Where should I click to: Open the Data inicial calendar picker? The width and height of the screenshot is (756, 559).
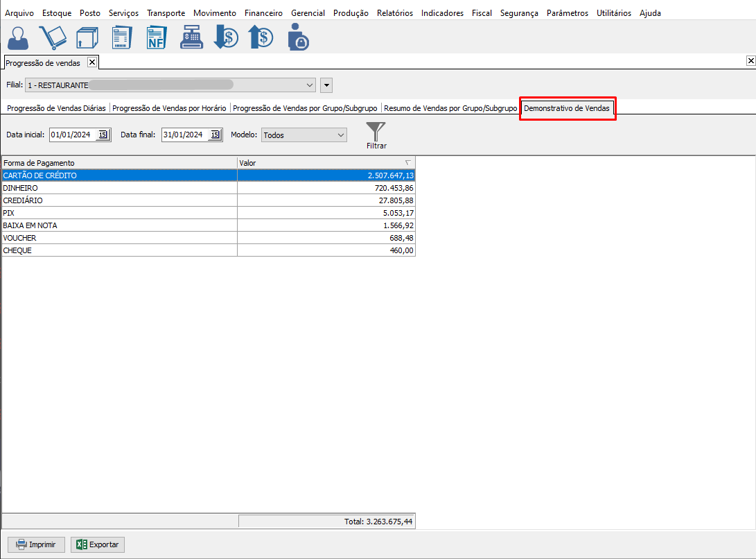(103, 135)
